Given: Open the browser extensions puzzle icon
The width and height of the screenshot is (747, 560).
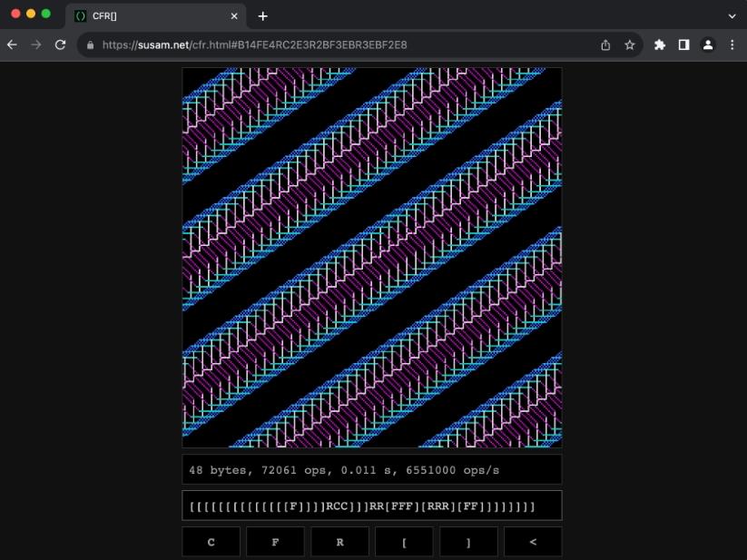Looking at the screenshot, I should (660, 44).
